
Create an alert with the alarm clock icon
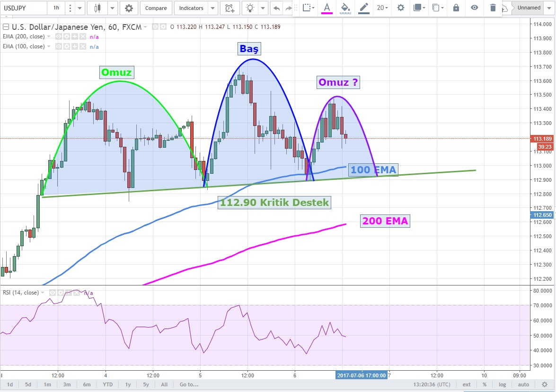229,8
